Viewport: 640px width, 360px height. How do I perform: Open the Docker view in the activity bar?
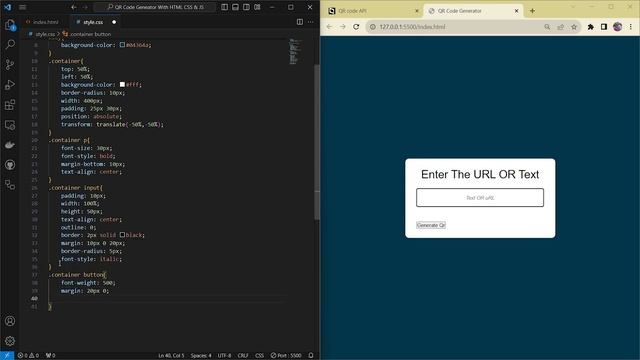coord(10,145)
